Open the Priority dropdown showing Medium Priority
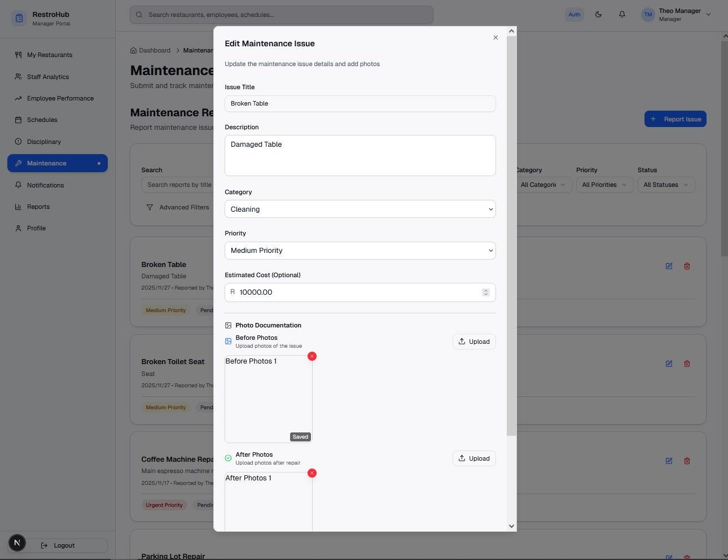Viewport: 728px width, 560px height. [x=360, y=251]
